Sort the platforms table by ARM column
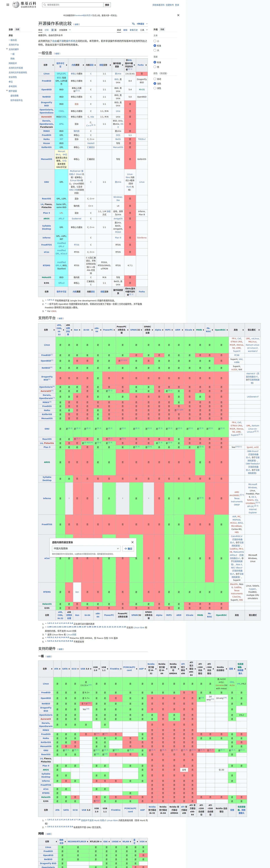This screenshot has width=270, height=868. tap(179, 330)
